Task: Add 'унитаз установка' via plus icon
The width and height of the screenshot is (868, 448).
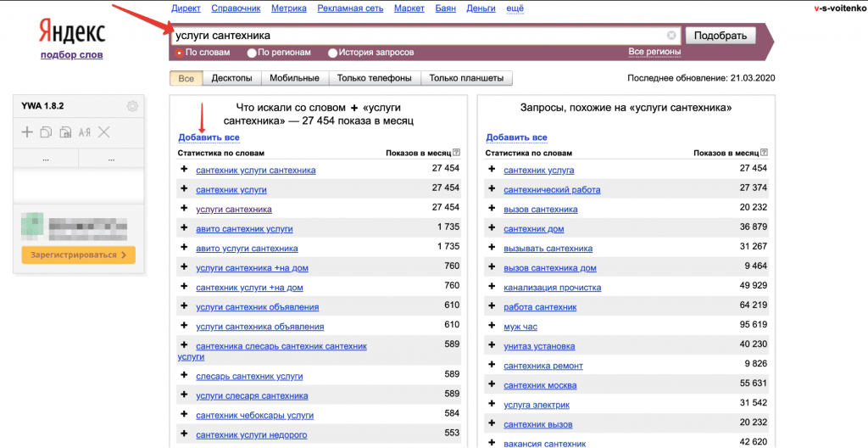Action: [x=492, y=345]
